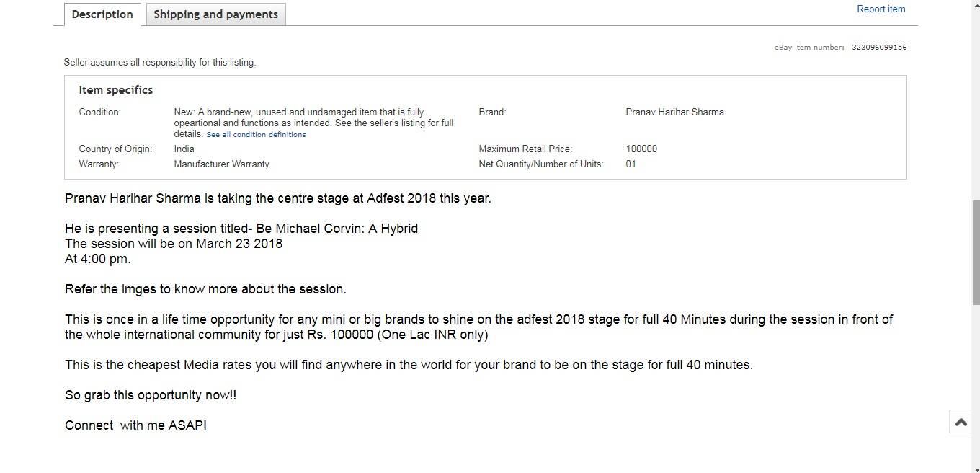Screen dimensions: 980x473
Task: Switch to the Description tab
Action: point(102,14)
